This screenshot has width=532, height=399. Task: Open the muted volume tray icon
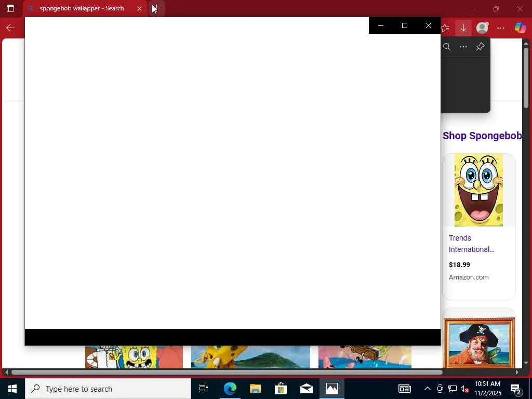click(x=464, y=389)
